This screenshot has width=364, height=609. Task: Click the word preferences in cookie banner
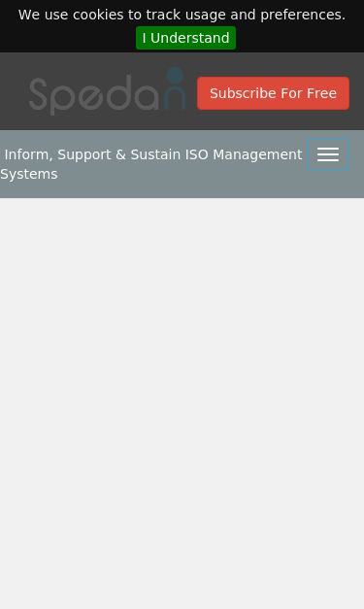pos(303,15)
